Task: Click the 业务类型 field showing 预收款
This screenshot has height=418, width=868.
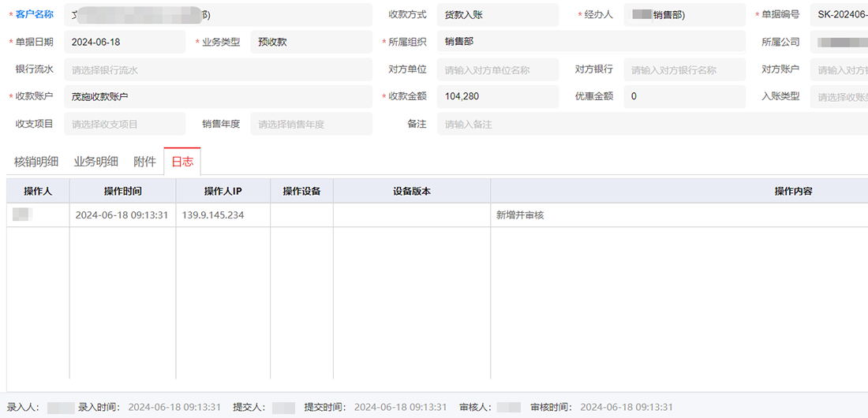Action: pyautogui.click(x=311, y=43)
